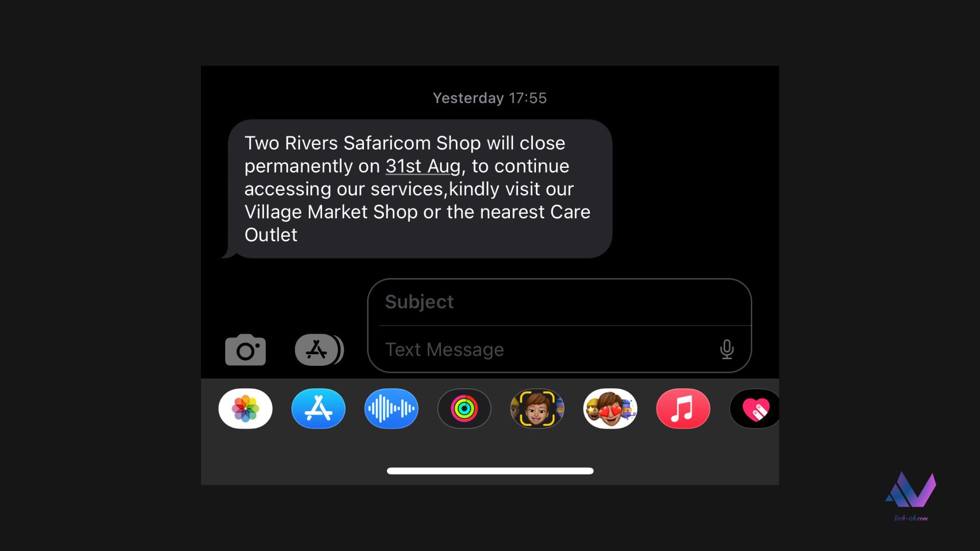Open the App Store icon
This screenshot has width=980, height=551.
tap(318, 409)
